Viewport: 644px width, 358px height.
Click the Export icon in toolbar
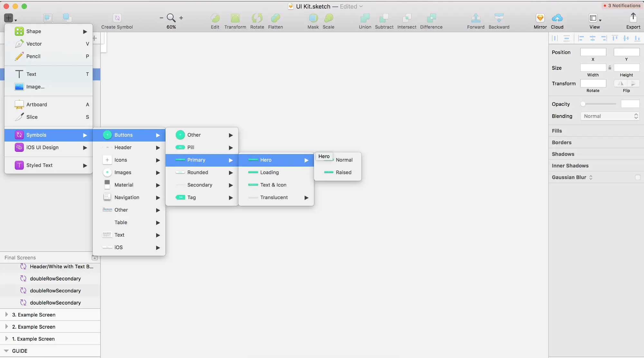pos(633,18)
